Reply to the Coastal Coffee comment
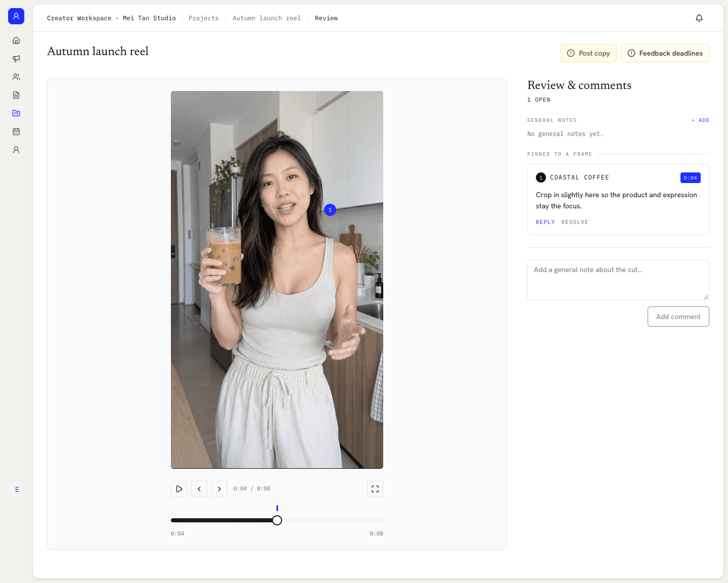This screenshot has width=728, height=583. pyautogui.click(x=545, y=222)
